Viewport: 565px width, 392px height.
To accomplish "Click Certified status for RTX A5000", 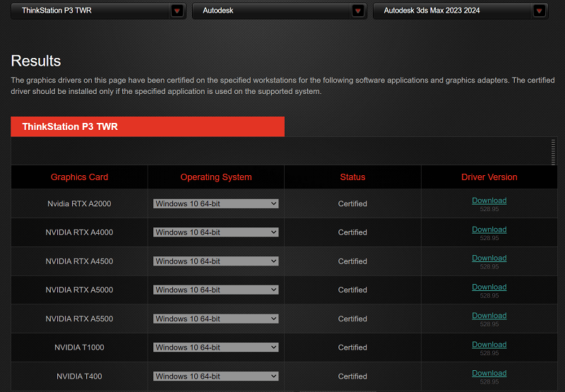I will (x=352, y=290).
